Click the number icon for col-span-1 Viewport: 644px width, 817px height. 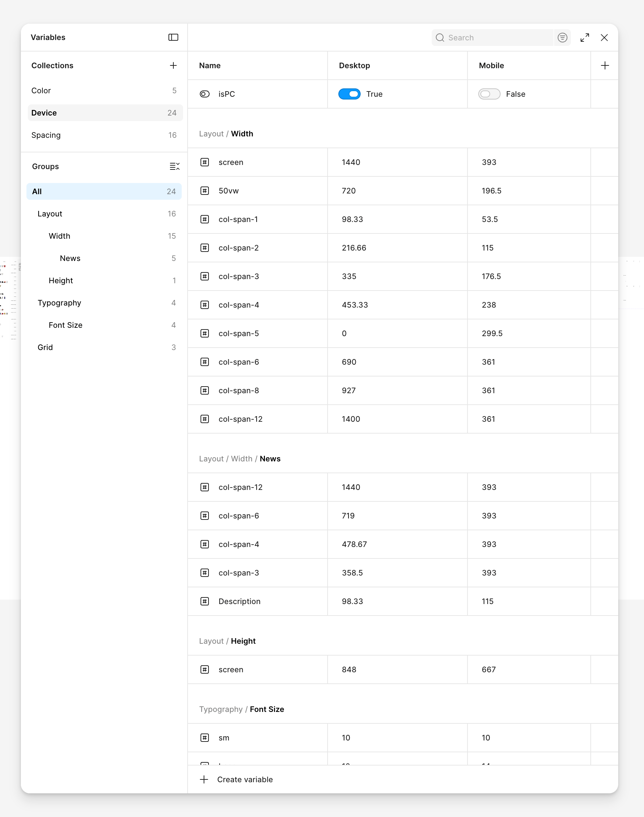(205, 219)
